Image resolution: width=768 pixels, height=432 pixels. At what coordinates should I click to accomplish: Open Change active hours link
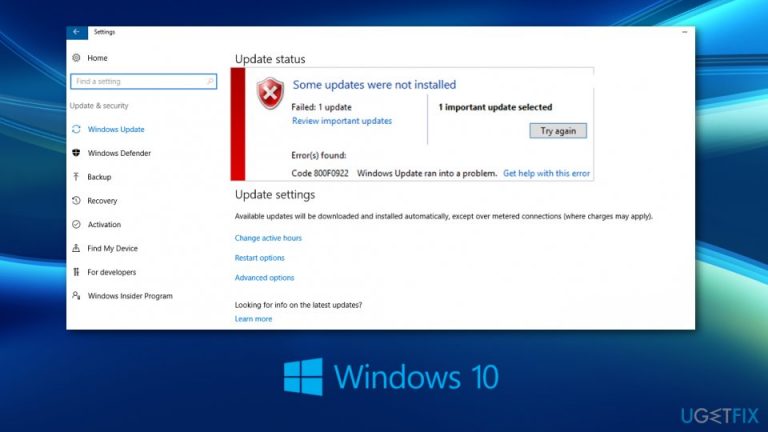[x=268, y=238]
